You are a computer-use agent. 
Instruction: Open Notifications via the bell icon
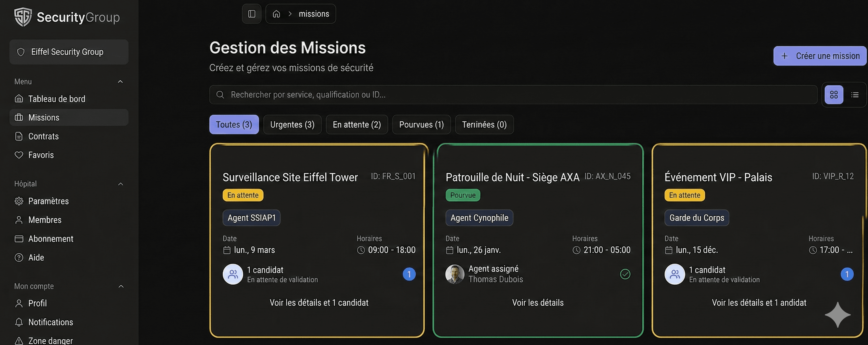pos(19,322)
